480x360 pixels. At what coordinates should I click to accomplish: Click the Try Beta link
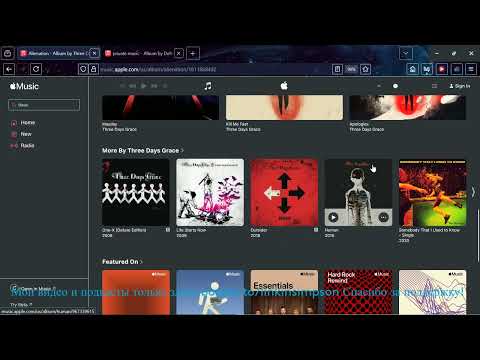(21, 304)
